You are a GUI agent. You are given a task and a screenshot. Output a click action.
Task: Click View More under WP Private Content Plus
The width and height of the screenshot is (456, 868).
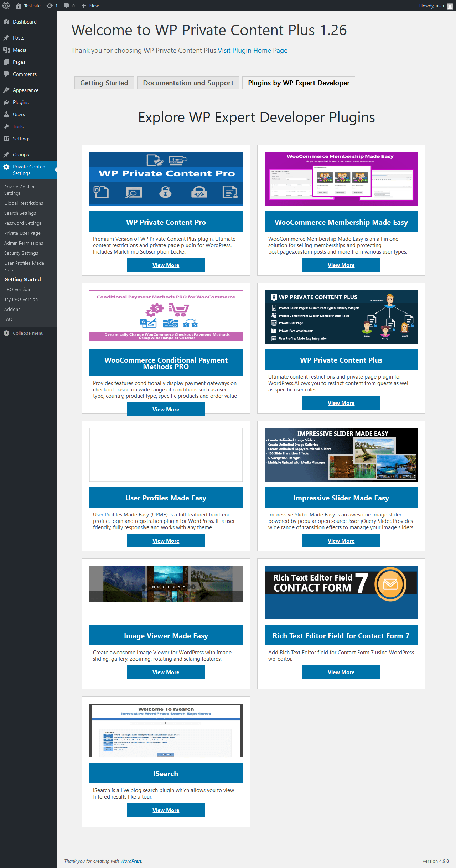point(341,403)
